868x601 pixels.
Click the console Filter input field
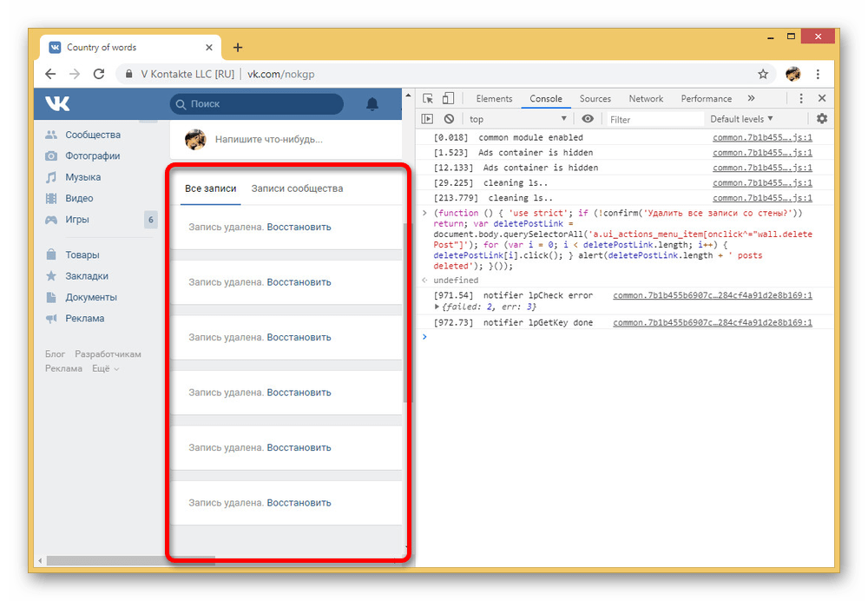651,119
